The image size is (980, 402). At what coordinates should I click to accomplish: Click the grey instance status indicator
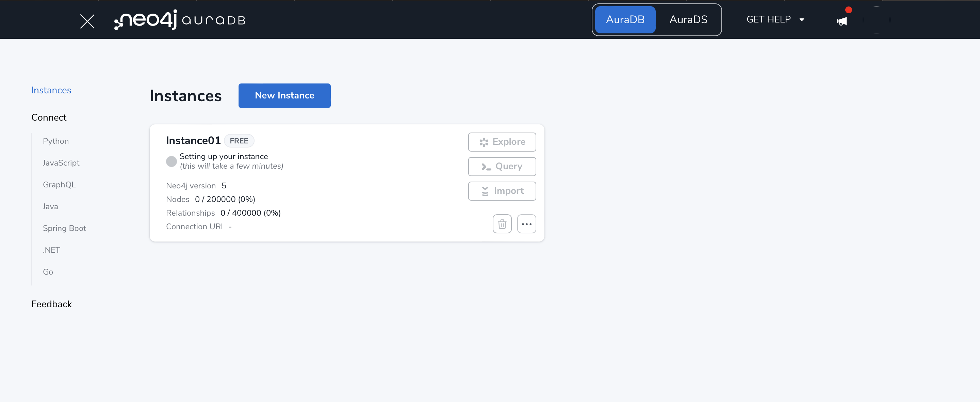pos(171,161)
